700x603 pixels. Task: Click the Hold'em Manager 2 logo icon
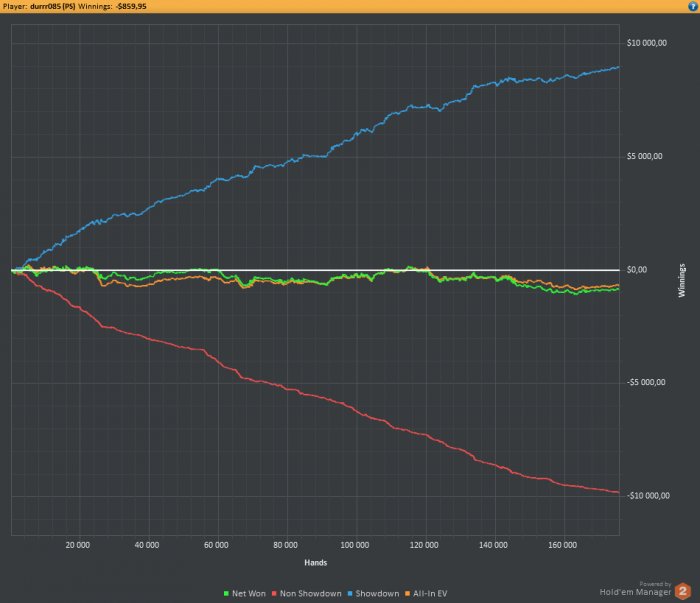pyautogui.click(x=682, y=591)
